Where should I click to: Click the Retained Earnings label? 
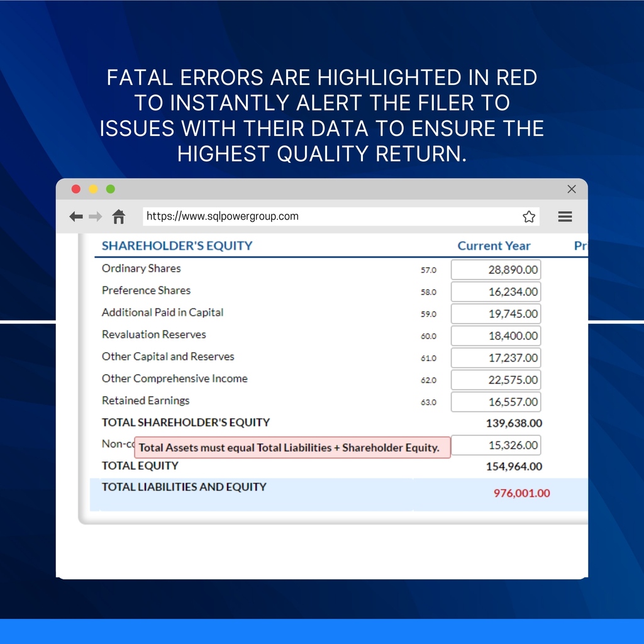[x=145, y=401]
